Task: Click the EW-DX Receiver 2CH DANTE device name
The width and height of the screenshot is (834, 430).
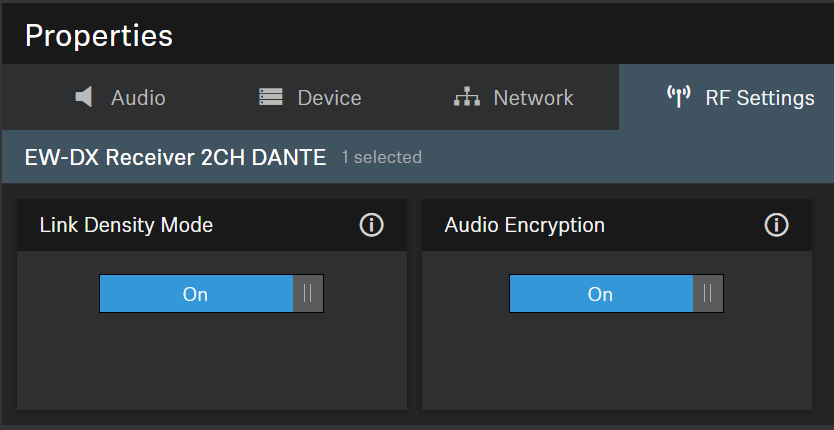Action: point(175,157)
